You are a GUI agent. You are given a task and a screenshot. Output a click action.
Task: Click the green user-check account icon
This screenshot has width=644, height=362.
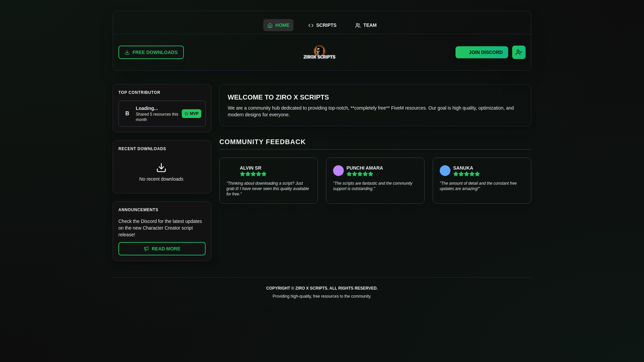[519, 52]
